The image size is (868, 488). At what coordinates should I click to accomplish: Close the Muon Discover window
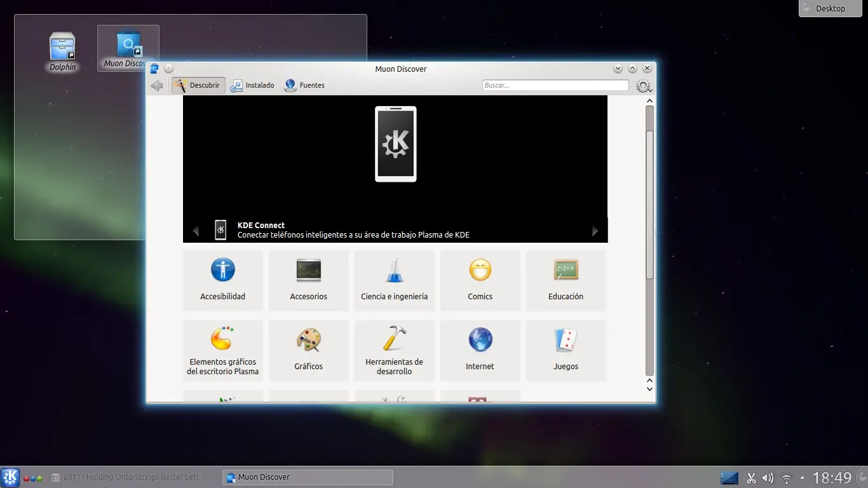pos(647,69)
